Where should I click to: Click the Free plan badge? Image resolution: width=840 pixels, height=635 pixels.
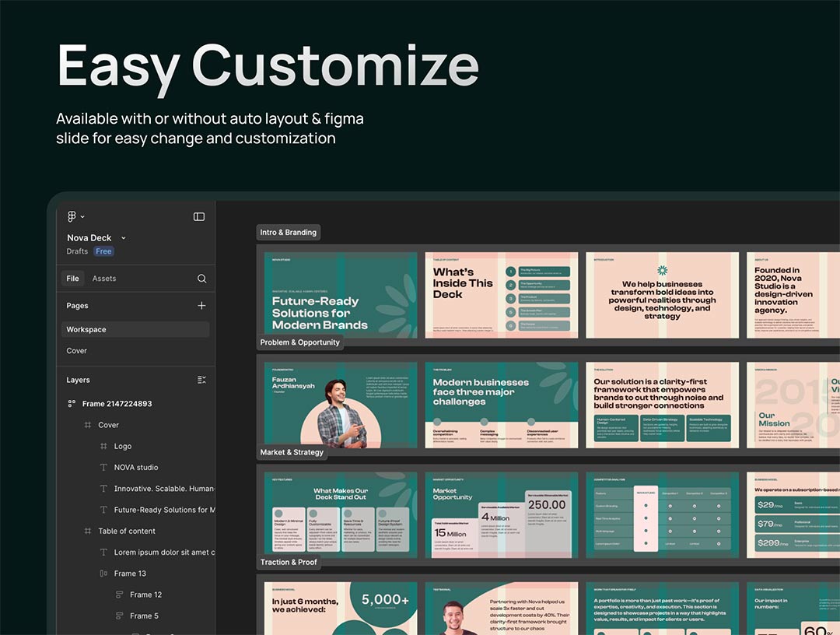tap(103, 251)
